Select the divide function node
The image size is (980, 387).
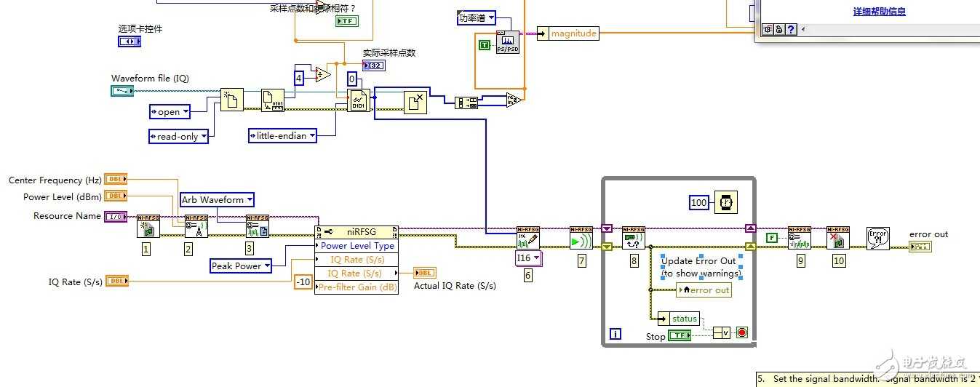pyautogui.click(x=323, y=73)
